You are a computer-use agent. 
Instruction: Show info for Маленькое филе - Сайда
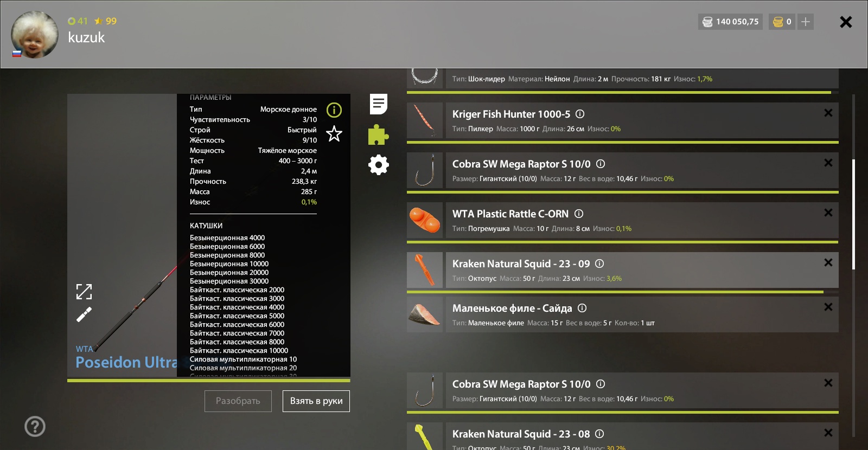point(582,308)
